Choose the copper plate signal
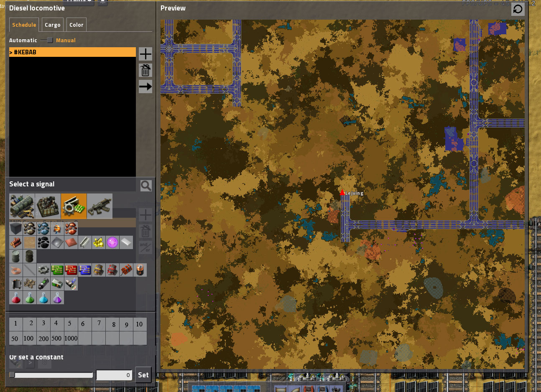Viewport: 541px width, 392px height. (x=71, y=242)
